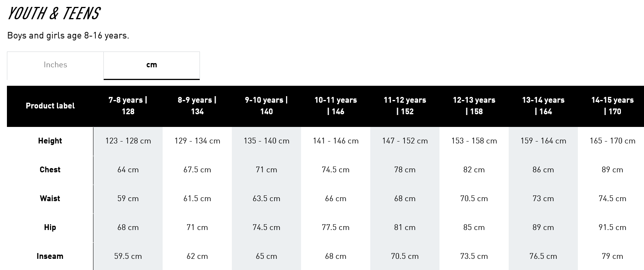Select the 13-14 years | 164 header
644x270 pixels.
(543, 106)
